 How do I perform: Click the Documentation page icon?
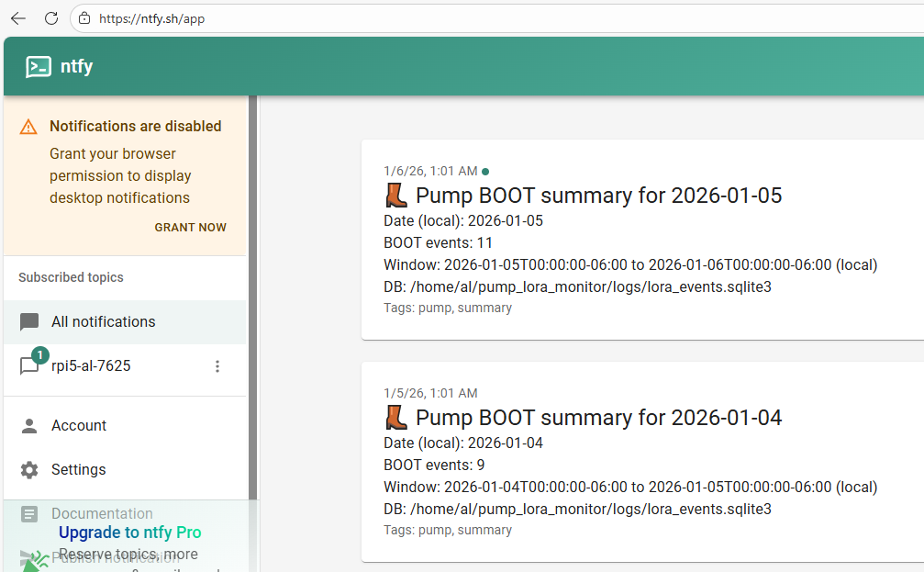pyautogui.click(x=29, y=514)
